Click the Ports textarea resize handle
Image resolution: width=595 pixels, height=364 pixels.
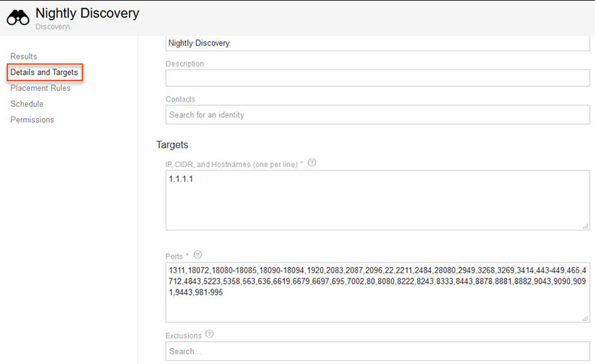(x=585, y=317)
